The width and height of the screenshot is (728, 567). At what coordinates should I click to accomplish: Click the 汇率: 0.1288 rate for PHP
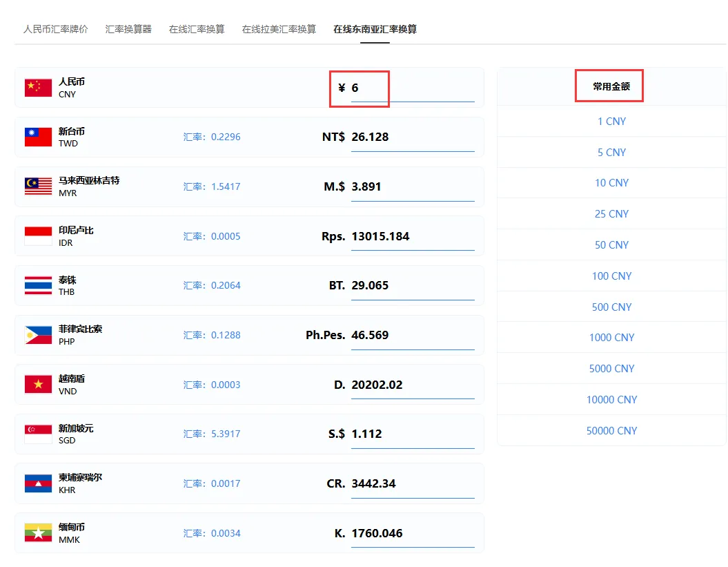tap(212, 335)
